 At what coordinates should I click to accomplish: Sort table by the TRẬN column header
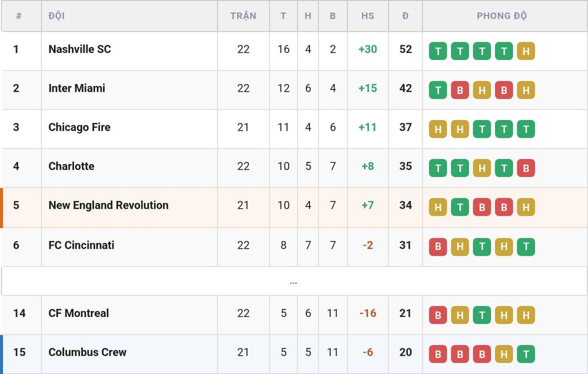tap(243, 16)
